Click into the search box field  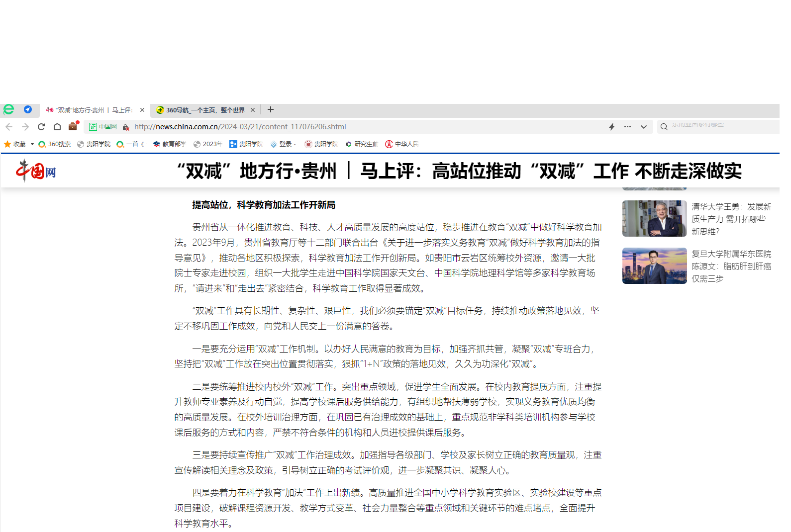tap(721, 127)
